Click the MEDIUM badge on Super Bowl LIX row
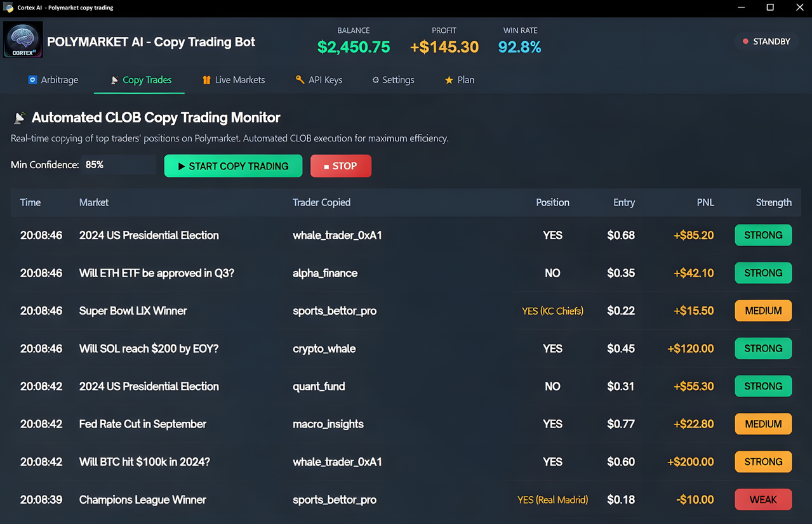Screen dimensions: 812x524 (763, 311)
